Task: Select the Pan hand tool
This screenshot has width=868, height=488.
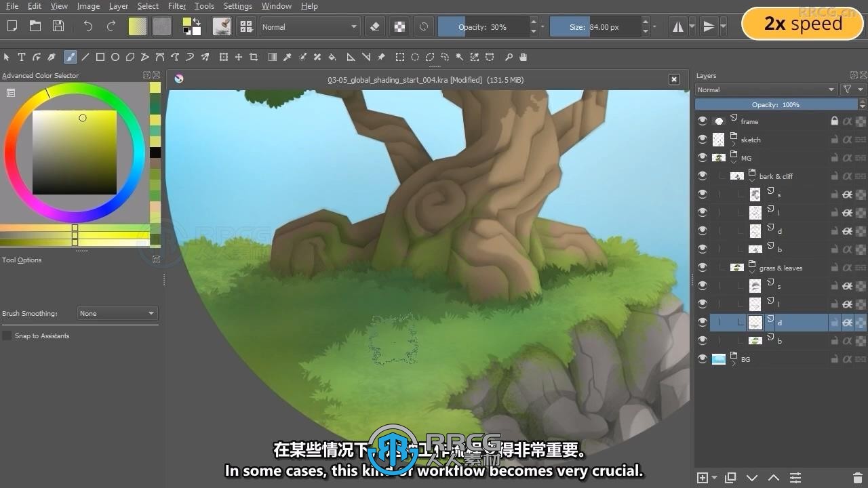Action: (x=524, y=57)
